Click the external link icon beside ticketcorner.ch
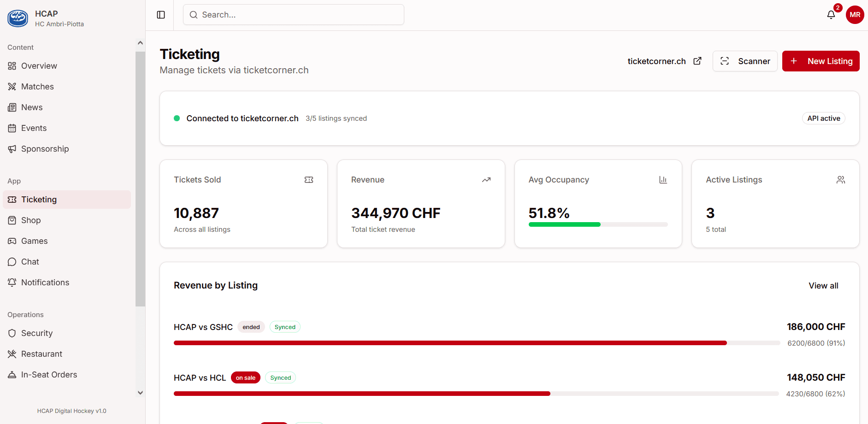 697,61
